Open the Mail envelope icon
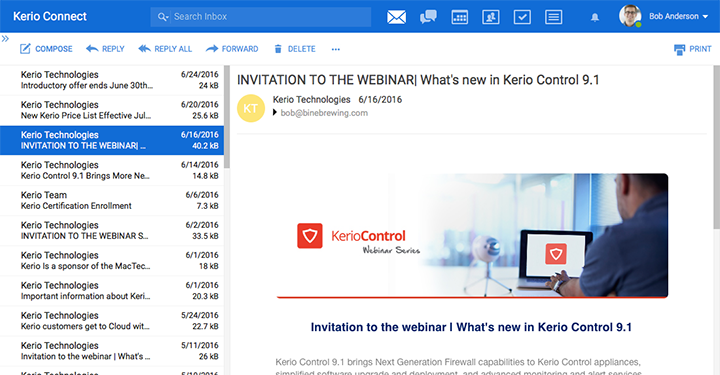 pos(396,17)
